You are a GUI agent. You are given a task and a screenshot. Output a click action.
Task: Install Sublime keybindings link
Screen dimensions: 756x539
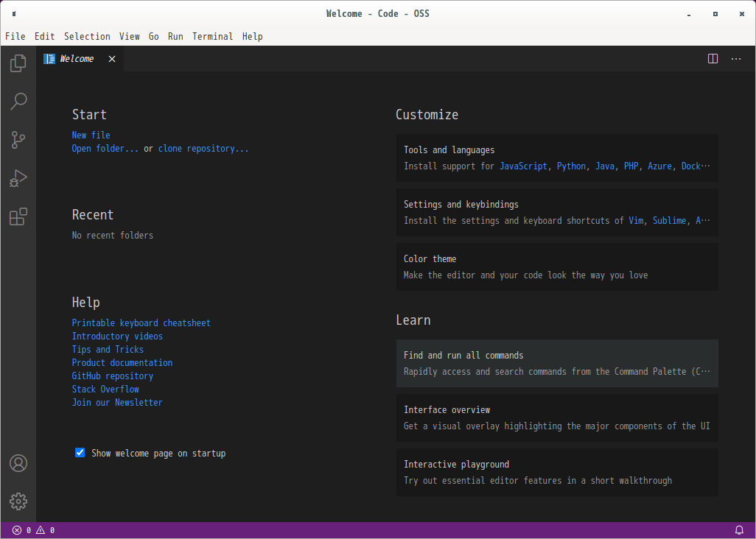669,221
